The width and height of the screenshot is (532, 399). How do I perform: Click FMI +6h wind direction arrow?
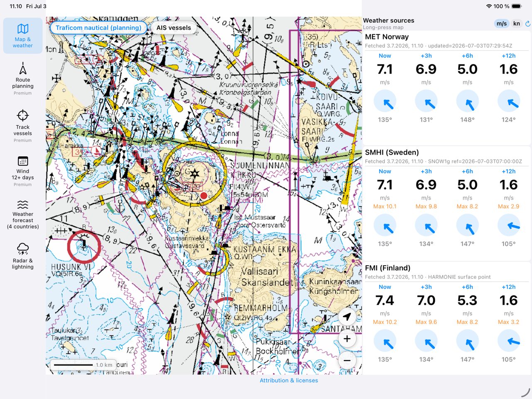[468, 341]
